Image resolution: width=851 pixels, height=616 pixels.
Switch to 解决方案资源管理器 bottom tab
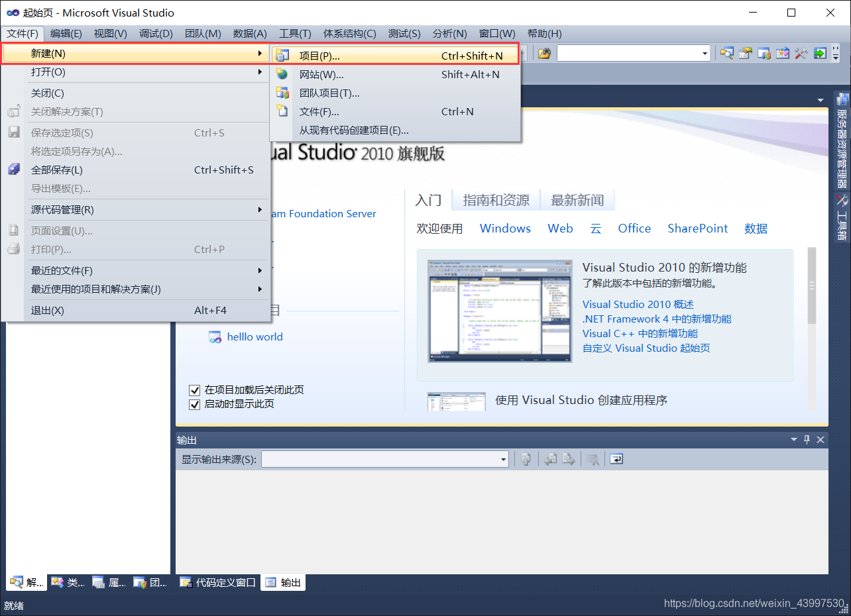pyautogui.click(x=27, y=583)
